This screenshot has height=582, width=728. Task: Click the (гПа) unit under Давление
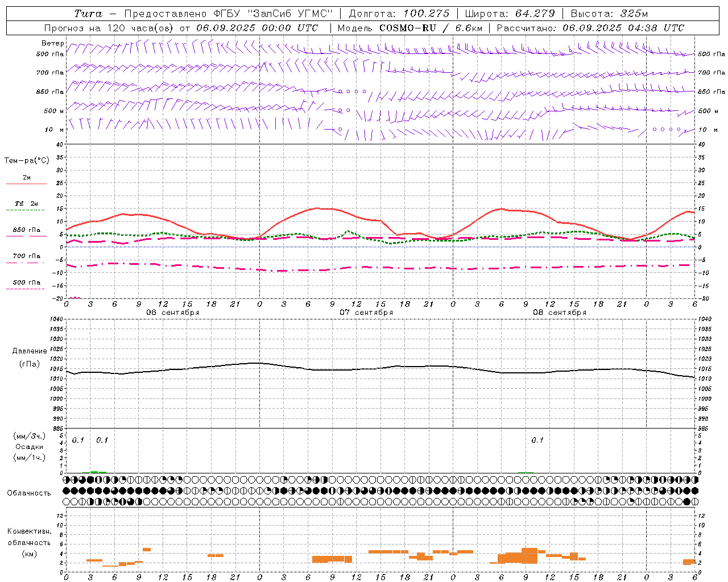[30, 364]
